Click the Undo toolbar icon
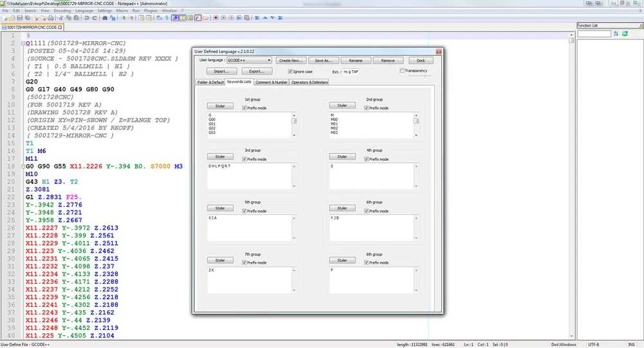The height and width of the screenshot is (348, 644). (86, 18)
